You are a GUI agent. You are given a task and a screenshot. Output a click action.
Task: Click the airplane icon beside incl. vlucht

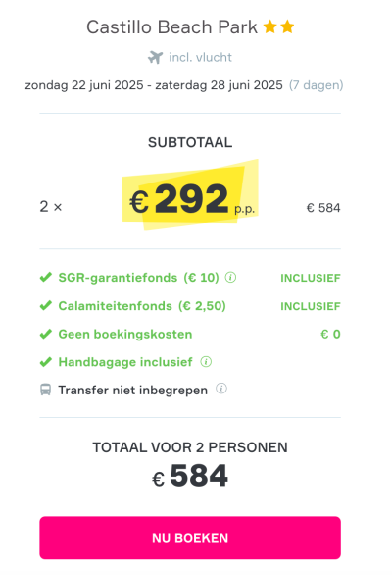[x=156, y=57]
